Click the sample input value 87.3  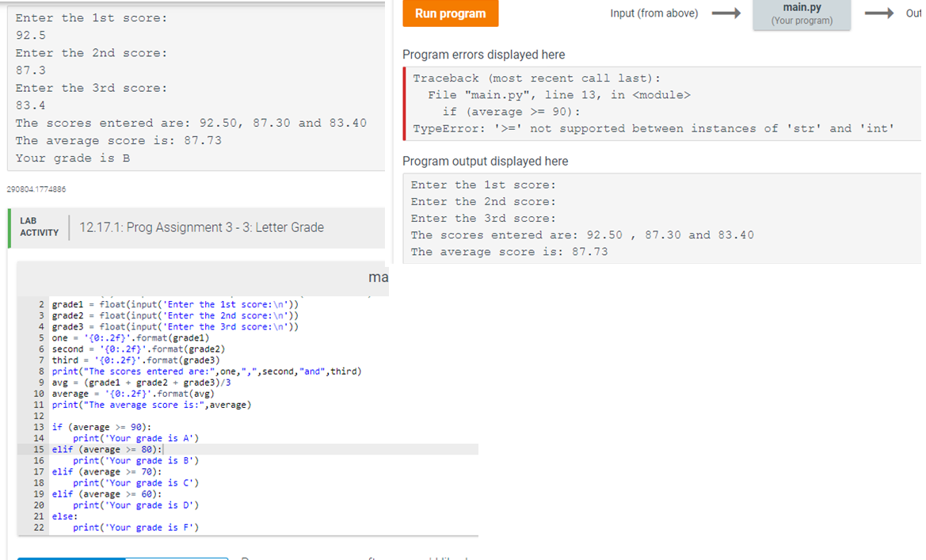coord(31,70)
